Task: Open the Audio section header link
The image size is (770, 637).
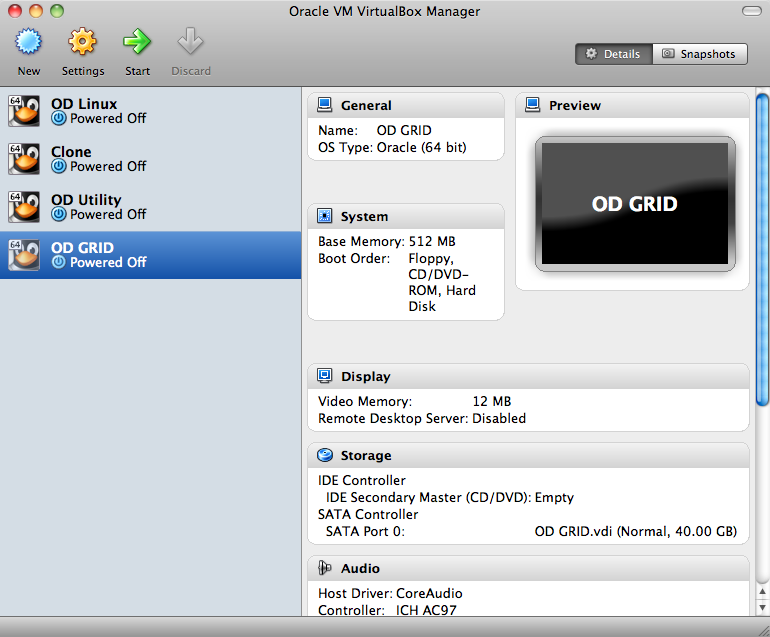Action: point(360,569)
